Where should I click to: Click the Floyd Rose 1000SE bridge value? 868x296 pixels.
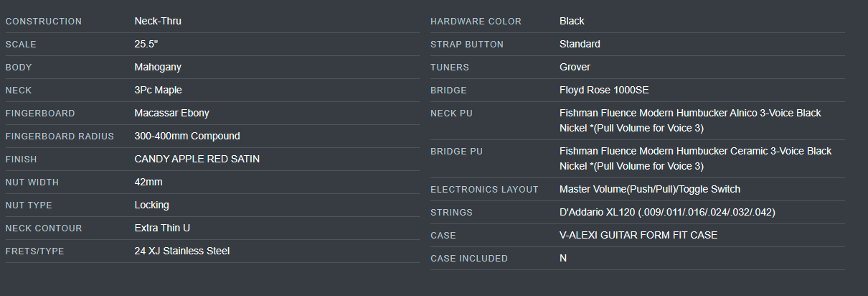tap(604, 90)
